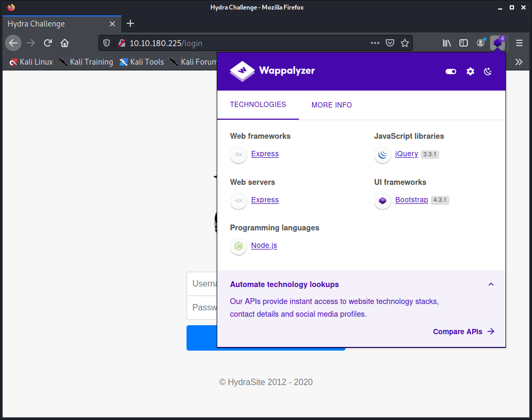Open tracking protection shield in address bar

point(107,43)
